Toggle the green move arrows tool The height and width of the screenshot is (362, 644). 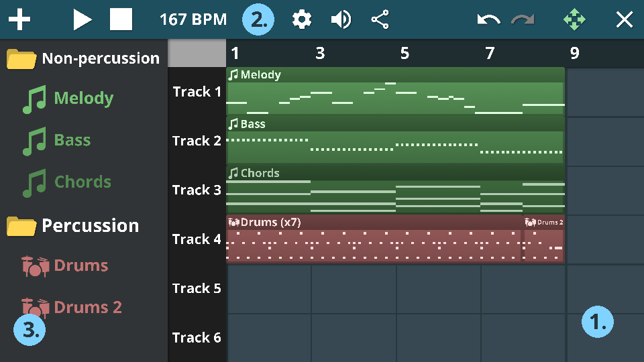click(574, 19)
